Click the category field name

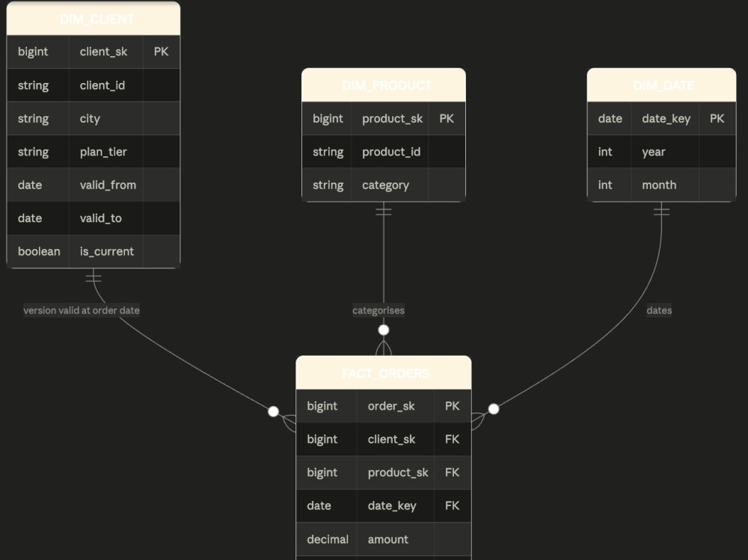pos(385,185)
